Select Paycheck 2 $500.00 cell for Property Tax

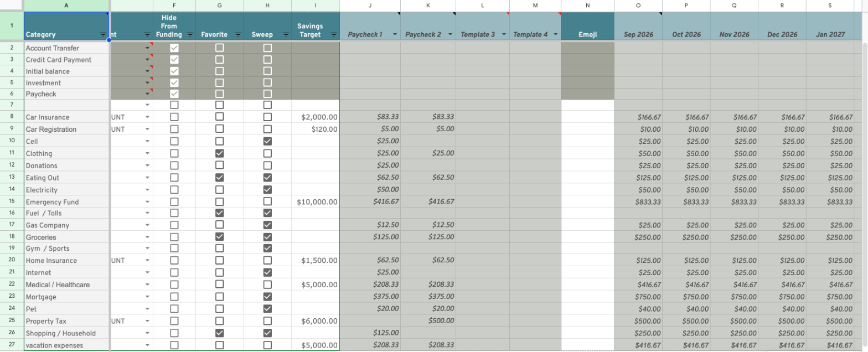(428, 321)
